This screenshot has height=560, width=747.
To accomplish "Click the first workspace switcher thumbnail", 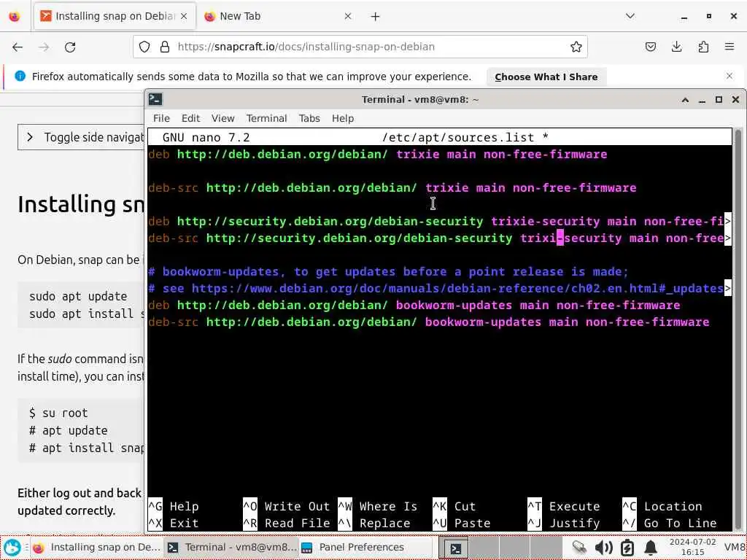I will (454, 548).
